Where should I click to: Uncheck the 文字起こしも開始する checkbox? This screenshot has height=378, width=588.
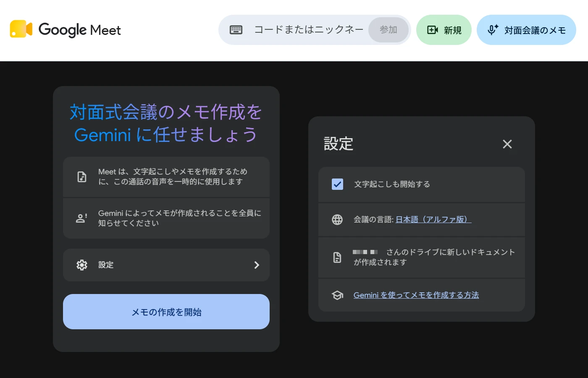click(x=337, y=184)
